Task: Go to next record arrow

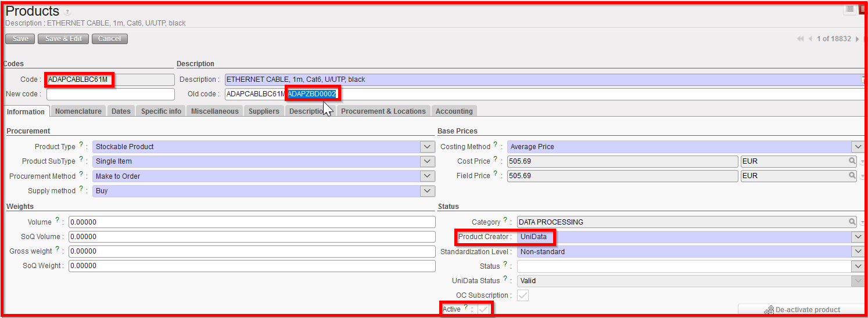Action: [x=857, y=39]
